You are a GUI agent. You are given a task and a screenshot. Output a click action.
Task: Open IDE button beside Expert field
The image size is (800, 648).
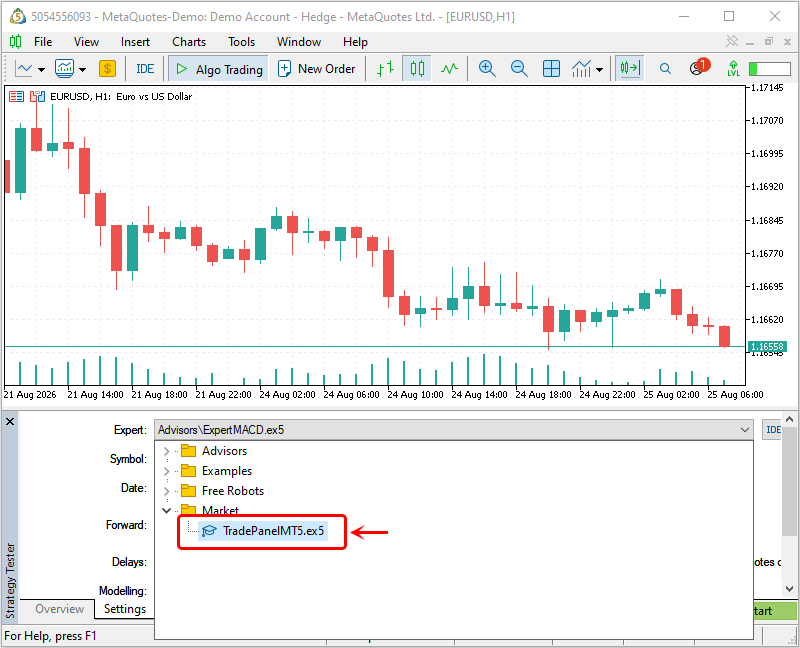pyautogui.click(x=771, y=430)
